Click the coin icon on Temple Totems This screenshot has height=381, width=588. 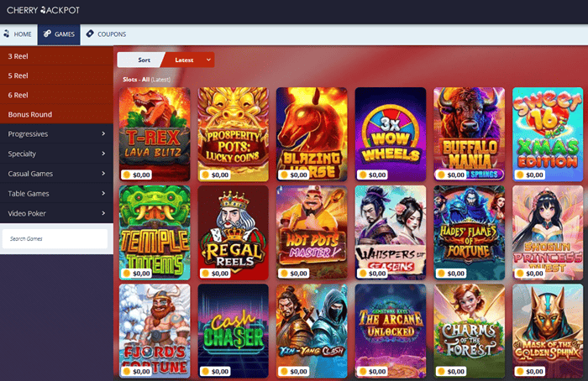pos(127,273)
